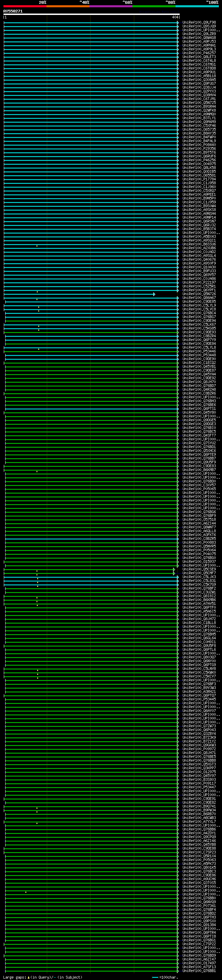Select the query ID AV558271

(x=13, y=11)
